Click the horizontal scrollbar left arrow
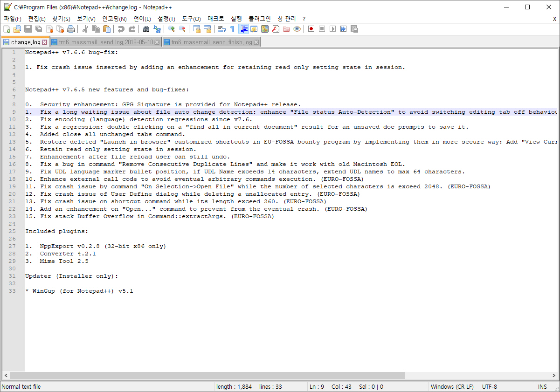Image resolution: width=560 pixels, height=392 pixels. [6, 375]
